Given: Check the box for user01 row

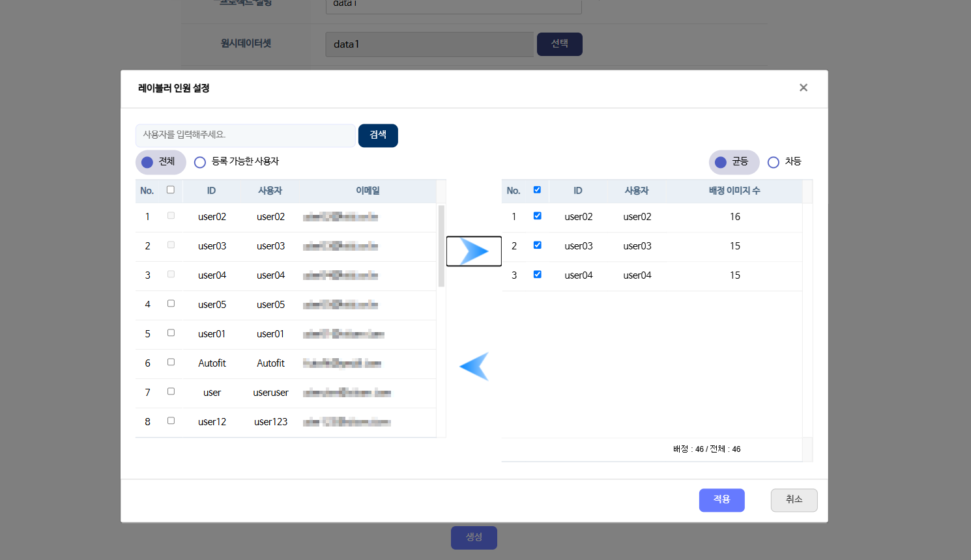Looking at the screenshot, I should pos(171,333).
